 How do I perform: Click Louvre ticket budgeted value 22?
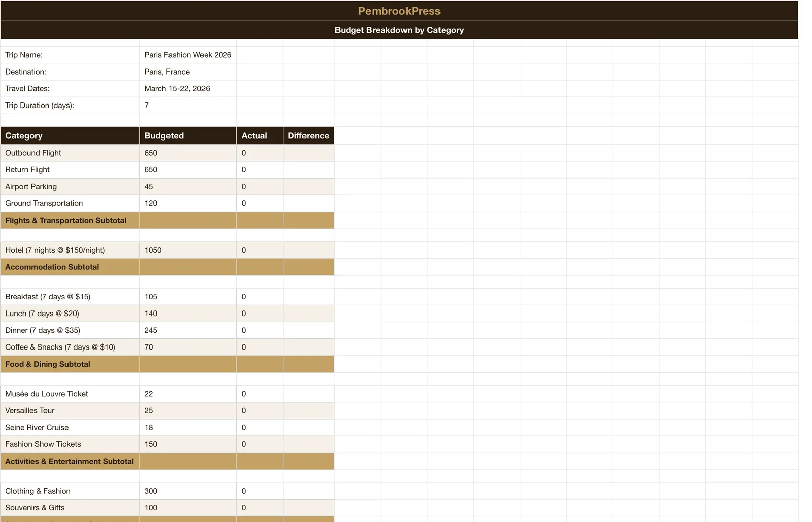coord(188,394)
